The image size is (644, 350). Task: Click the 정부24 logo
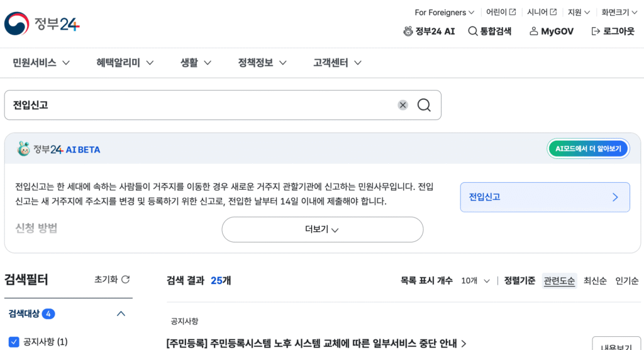tap(42, 23)
